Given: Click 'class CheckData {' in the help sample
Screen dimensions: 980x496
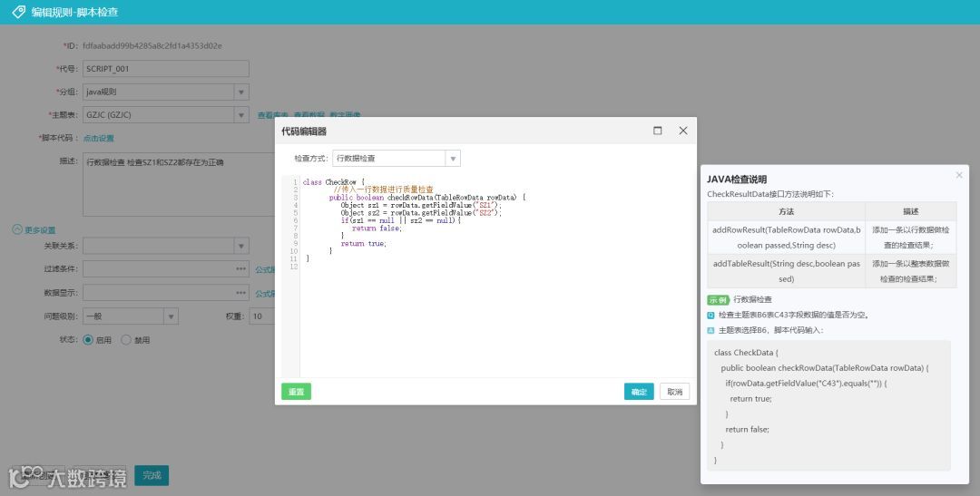Looking at the screenshot, I should [x=746, y=353].
